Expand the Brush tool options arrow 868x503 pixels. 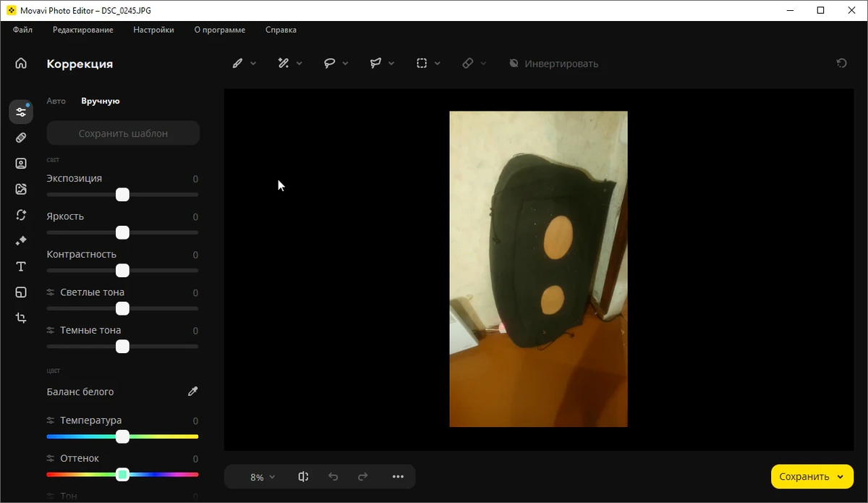(x=253, y=64)
